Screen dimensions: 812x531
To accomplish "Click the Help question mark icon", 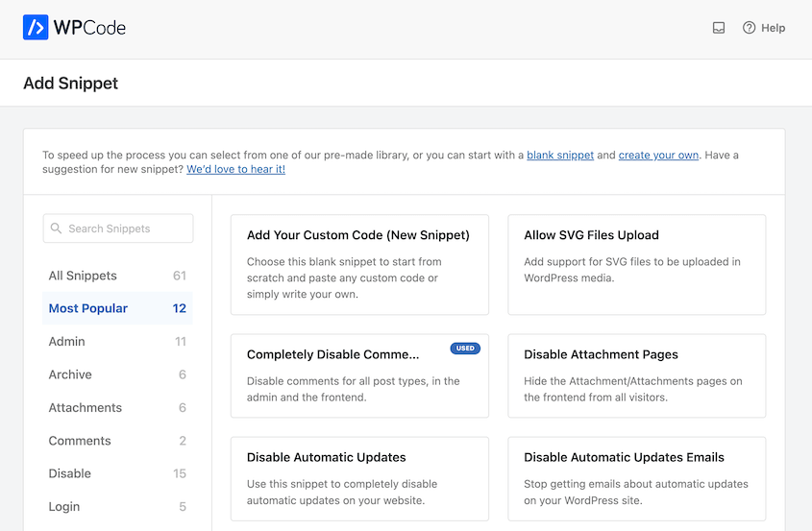I will coord(750,28).
